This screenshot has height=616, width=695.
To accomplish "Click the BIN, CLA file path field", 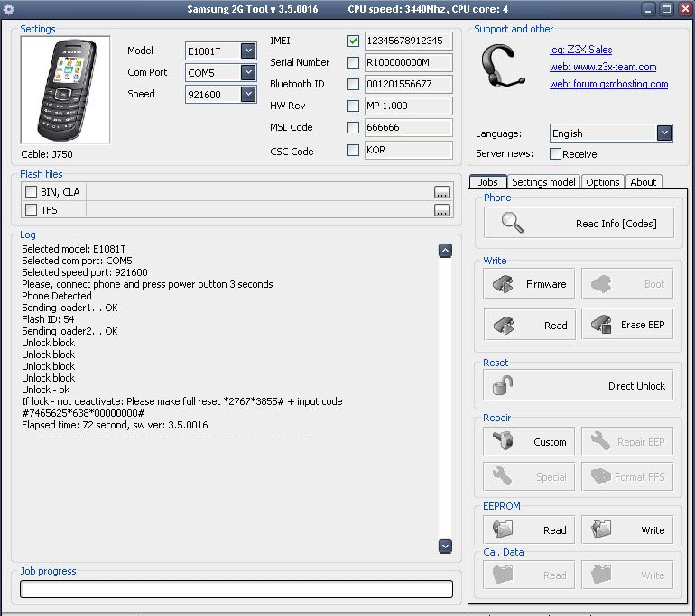I will (x=258, y=192).
